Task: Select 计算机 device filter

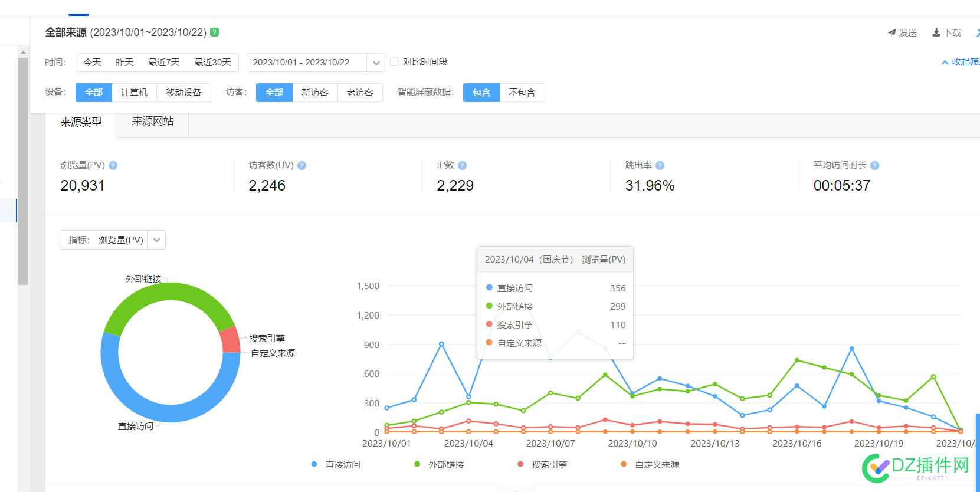Action: 134,93
